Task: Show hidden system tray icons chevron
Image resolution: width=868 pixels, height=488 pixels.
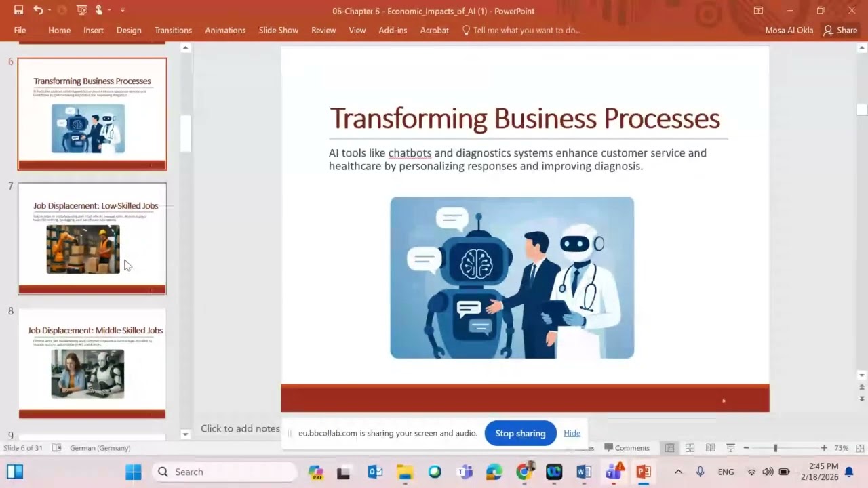Action: point(678,472)
